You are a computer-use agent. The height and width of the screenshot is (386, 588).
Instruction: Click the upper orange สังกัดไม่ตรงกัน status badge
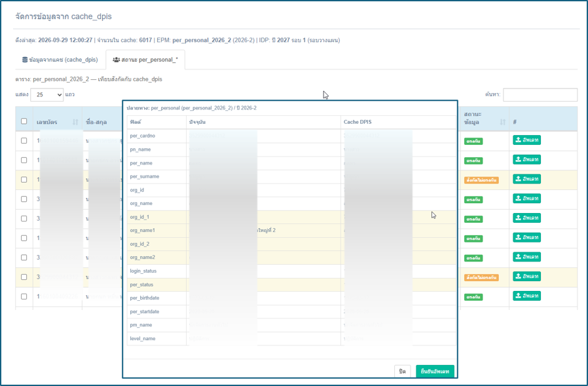(x=481, y=180)
